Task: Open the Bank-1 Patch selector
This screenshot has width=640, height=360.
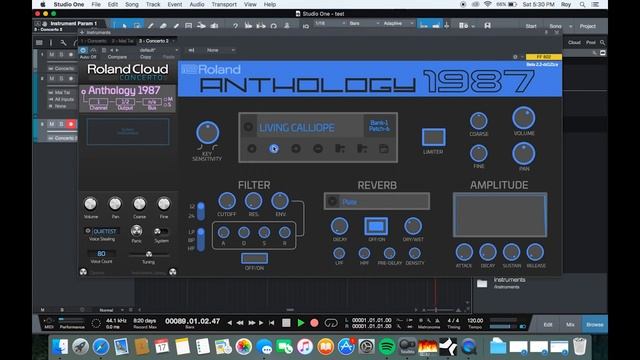Action: [379, 126]
